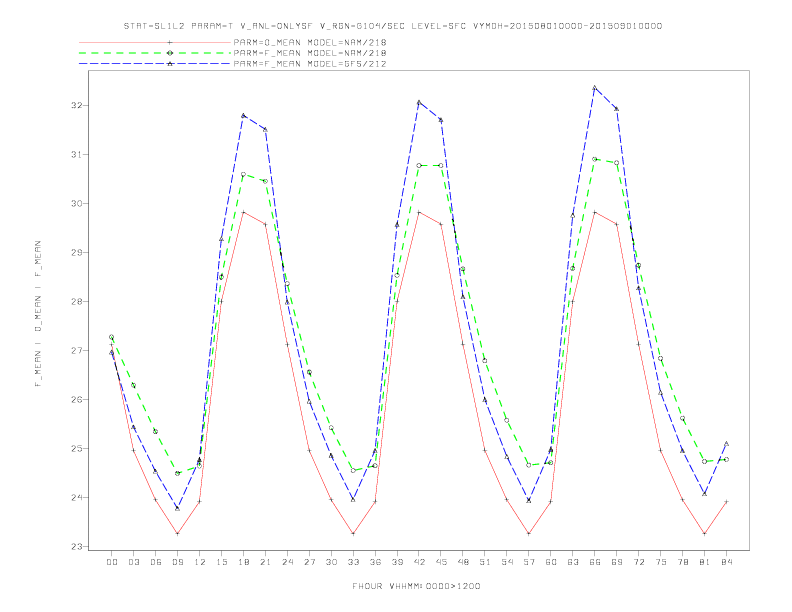This screenshot has height=612, width=792.
Task: Click x-axis tick label 60
Action: 551,562
